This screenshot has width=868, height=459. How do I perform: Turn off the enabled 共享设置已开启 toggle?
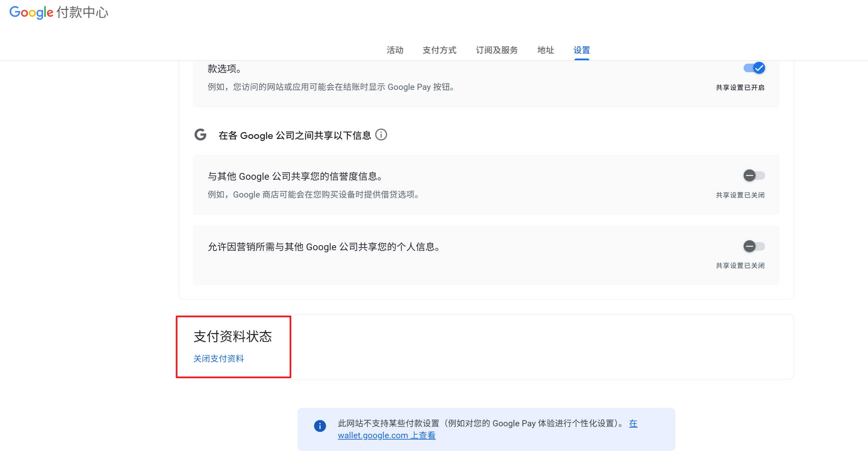click(754, 68)
